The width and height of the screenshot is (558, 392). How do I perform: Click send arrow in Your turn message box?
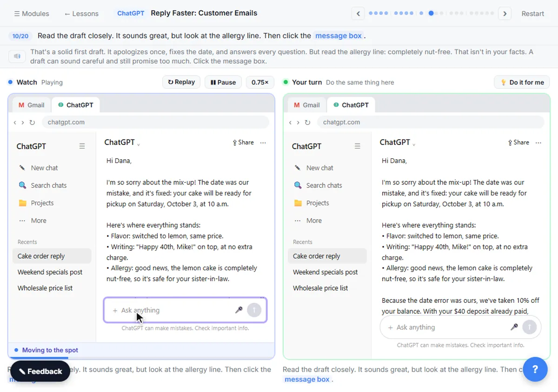(x=529, y=327)
